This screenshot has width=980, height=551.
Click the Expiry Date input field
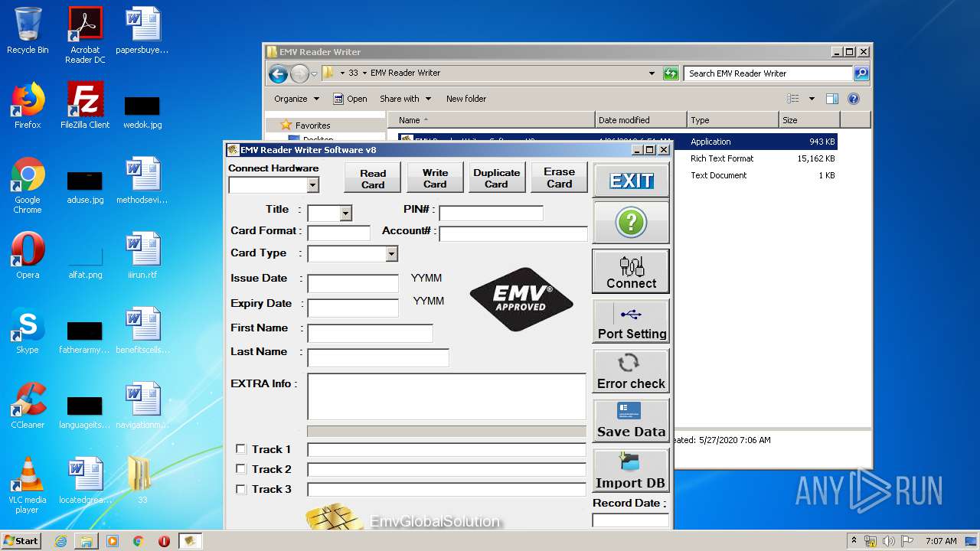[x=353, y=308]
